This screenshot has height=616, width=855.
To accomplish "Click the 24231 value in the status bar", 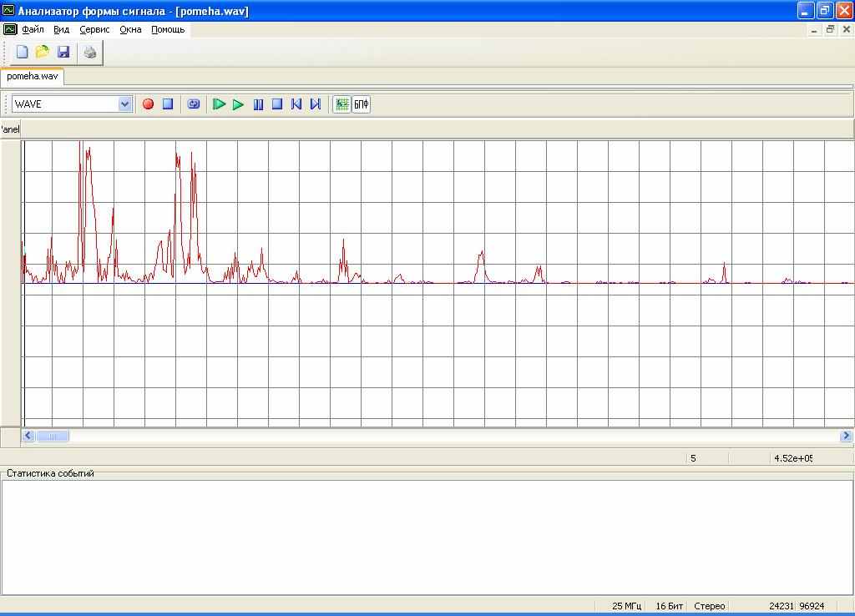I will (782, 606).
